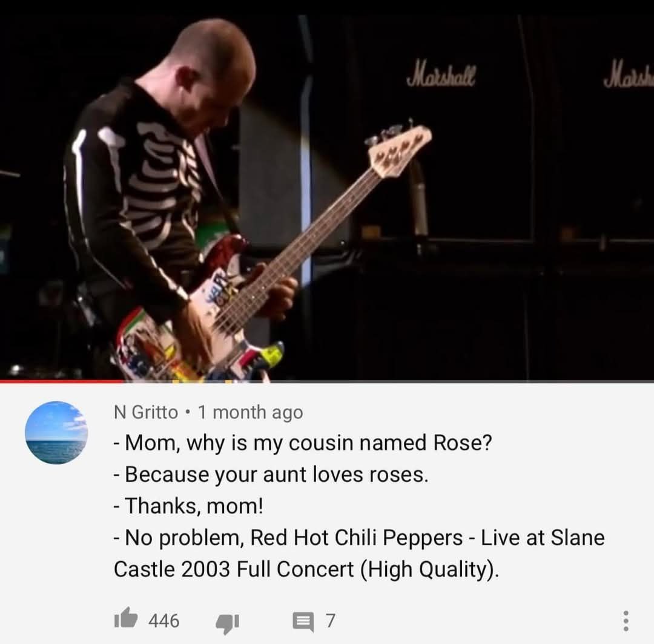The height and width of the screenshot is (644, 654).
Task: Click the "Because your aunt loves roses" line
Action: [271, 475]
